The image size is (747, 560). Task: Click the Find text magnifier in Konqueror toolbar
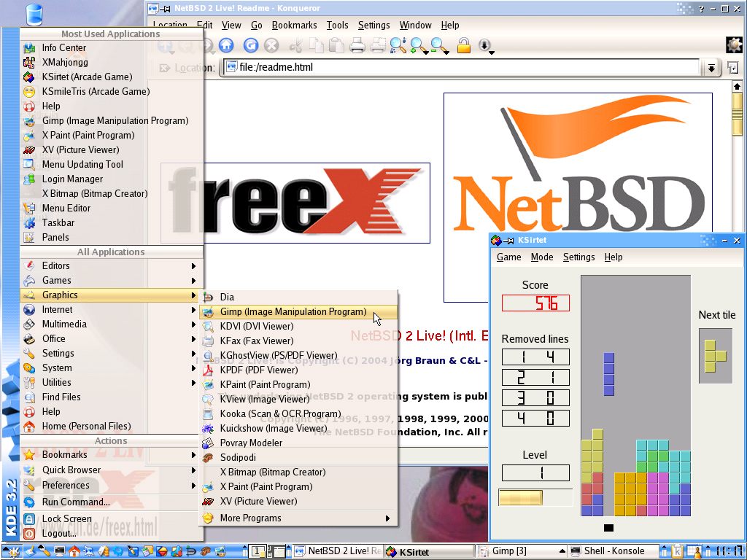(x=398, y=45)
